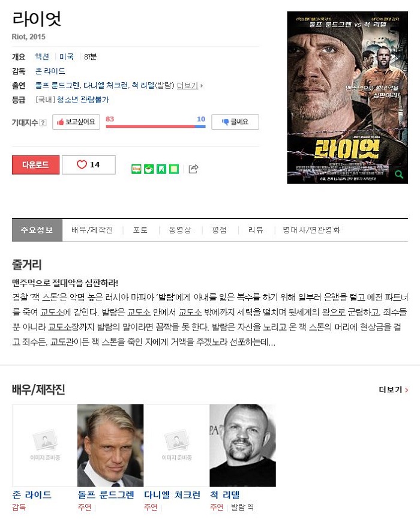The image size is (420, 522).
Task: Toggle the heart like button showing 14
Action: (x=89, y=165)
